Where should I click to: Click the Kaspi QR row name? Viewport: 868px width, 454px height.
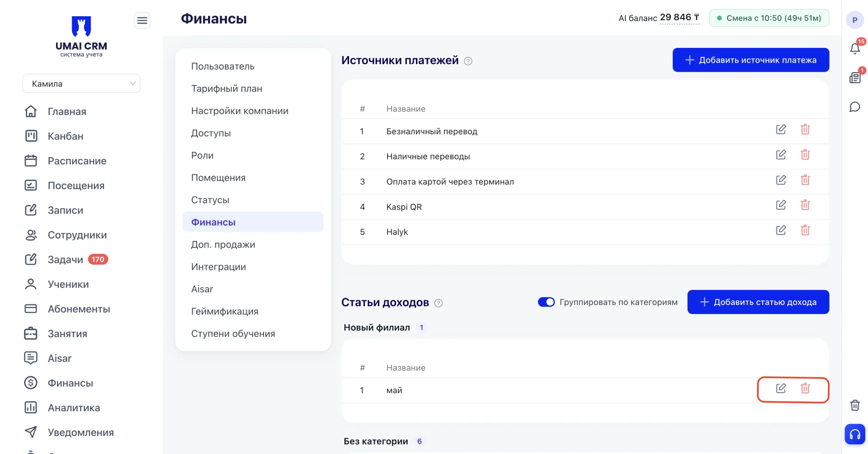coord(404,207)
